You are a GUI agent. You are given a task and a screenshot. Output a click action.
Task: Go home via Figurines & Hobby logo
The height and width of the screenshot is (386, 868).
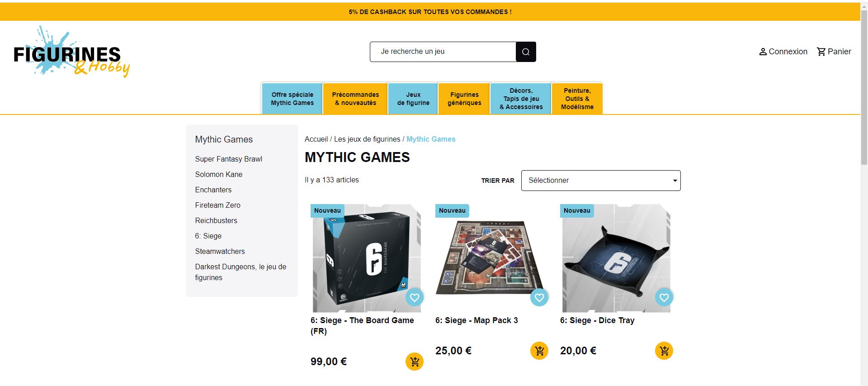[x=72, y=52]
